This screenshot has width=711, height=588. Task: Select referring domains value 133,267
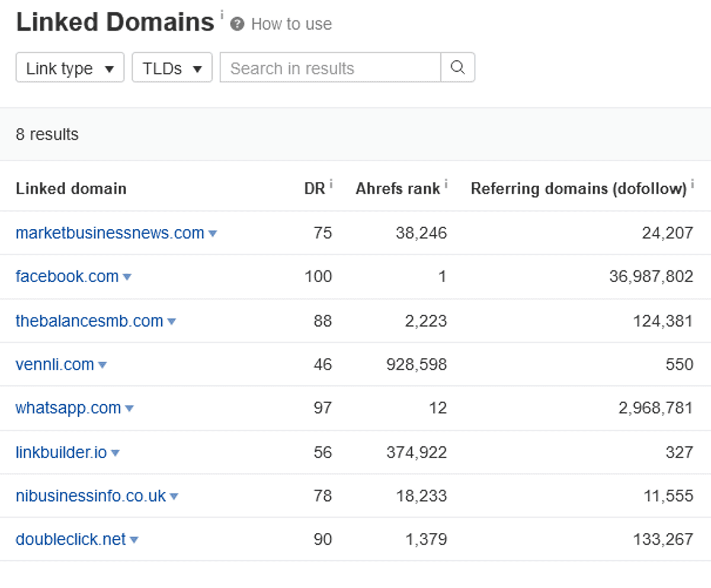coord(663,539)
